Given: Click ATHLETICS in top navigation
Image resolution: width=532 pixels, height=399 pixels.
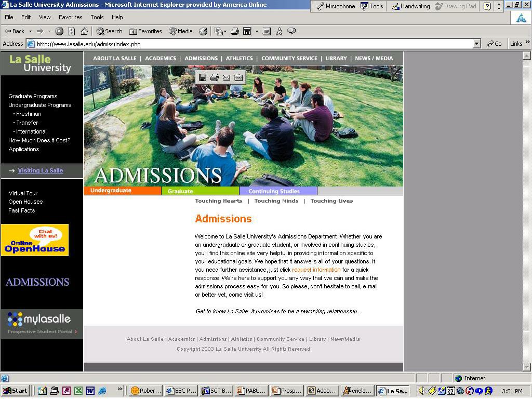Looking at the screenshot, I should [x=239, y=58].
